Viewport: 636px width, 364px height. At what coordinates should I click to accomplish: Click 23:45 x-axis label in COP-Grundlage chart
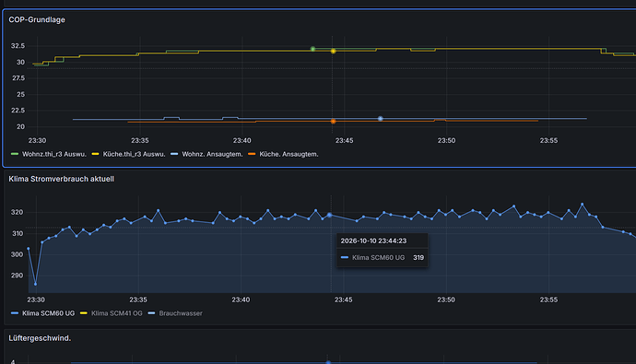tap(344, 141)
